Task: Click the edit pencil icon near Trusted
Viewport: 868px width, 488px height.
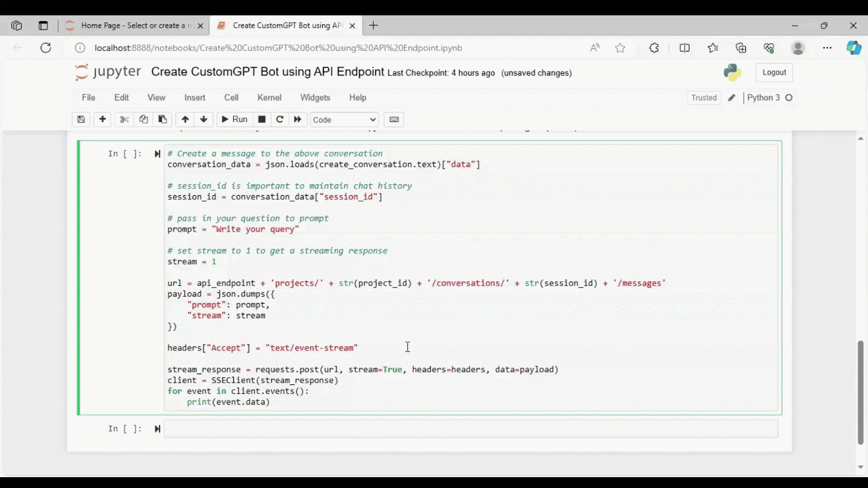Action: click(731, 98)
